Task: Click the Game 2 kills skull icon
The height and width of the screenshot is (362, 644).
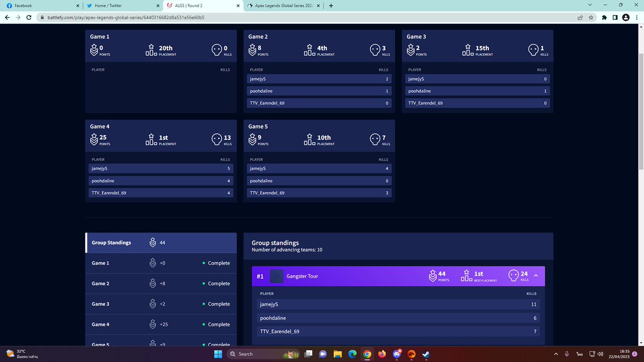Action: pos(375,50)
